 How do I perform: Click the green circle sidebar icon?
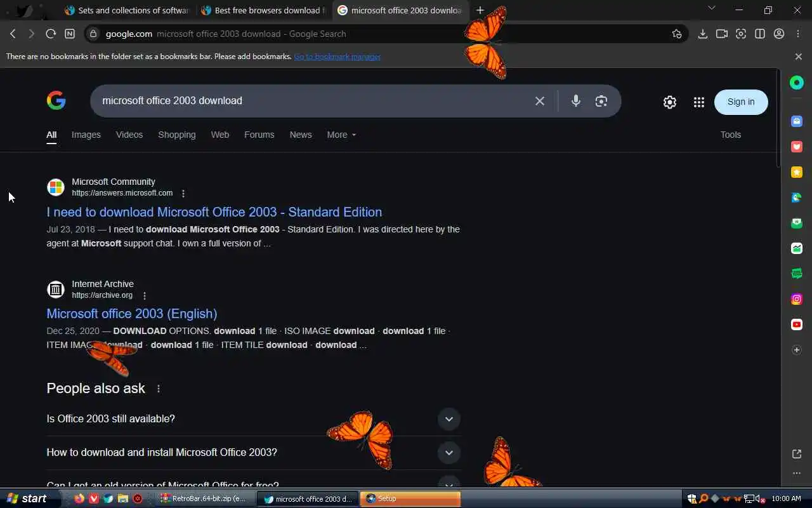(x=797, y=83)
